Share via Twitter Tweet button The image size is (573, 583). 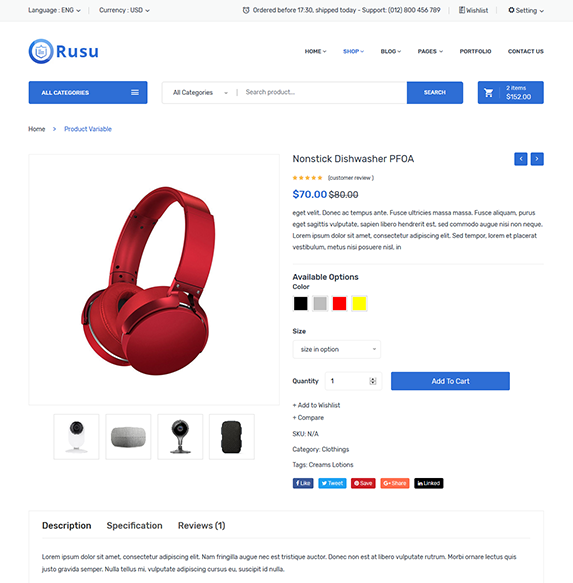click(332, 483)
